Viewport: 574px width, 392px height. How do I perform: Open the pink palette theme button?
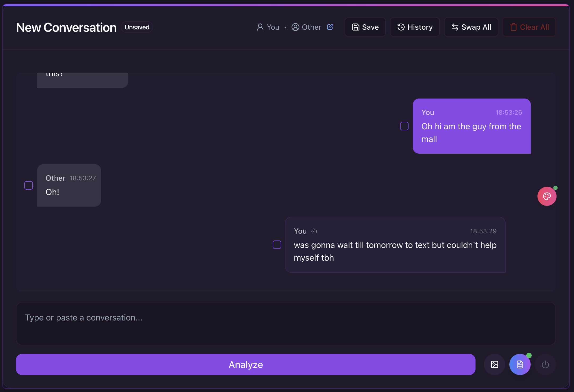pos(547,196)
